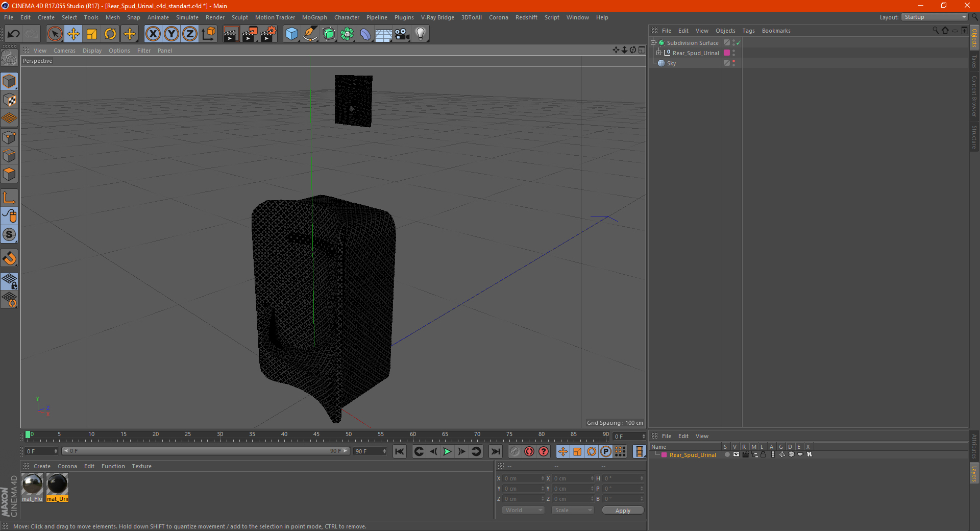Add a Floor environment object

click(384, 34)
